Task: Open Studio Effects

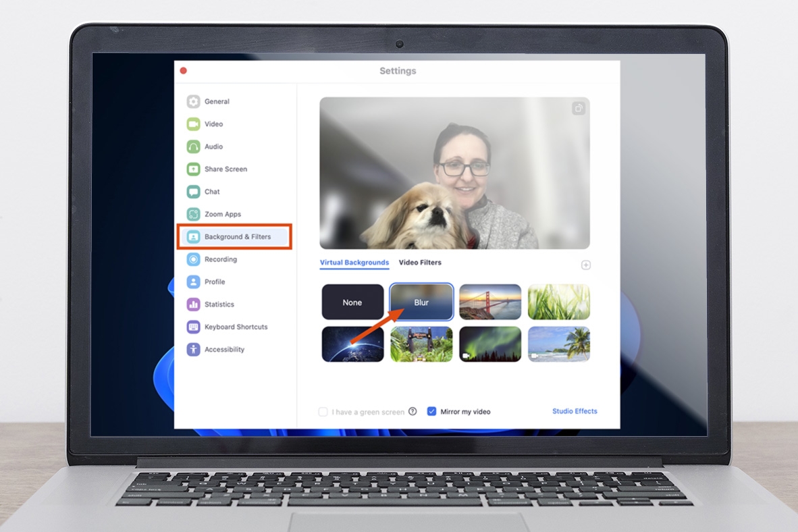Action: [x=575, y=410]
